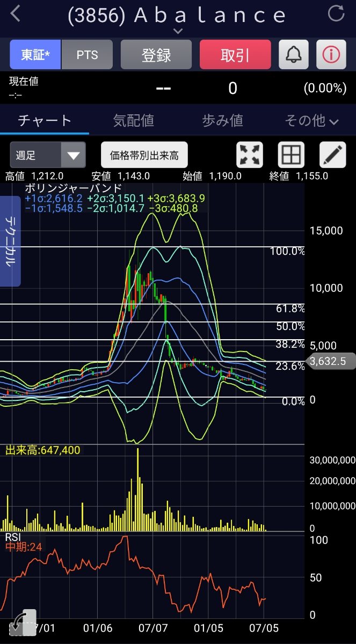The image size is (356, 644).
Task: Switch the market to 東証
Action: (x=35, y=54)
